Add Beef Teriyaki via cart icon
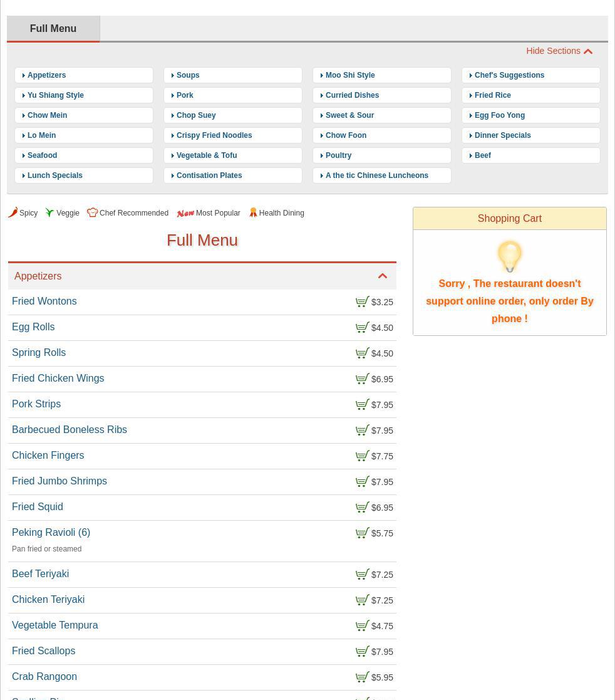Image resolution: width=615 pixels, height=700 pixels. [362, 575]
